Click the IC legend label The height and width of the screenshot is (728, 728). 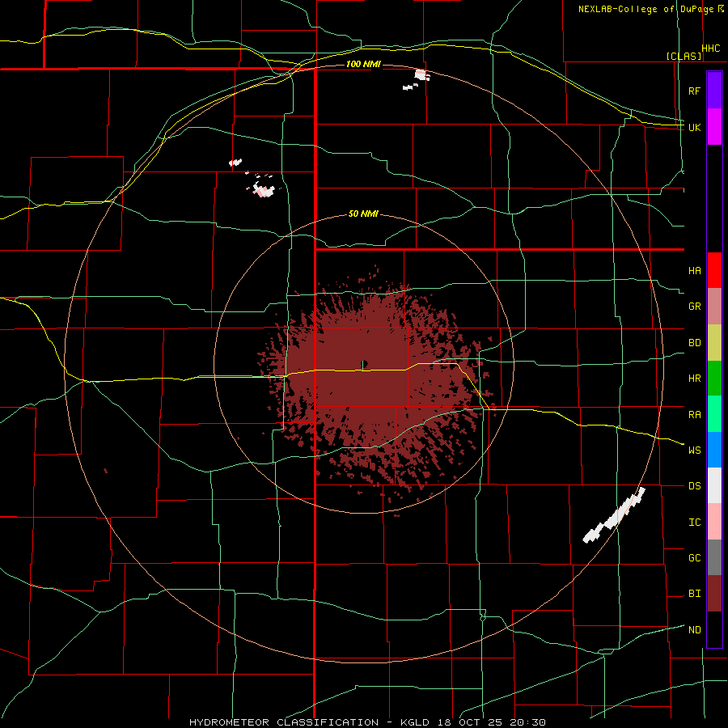(695, 523)
